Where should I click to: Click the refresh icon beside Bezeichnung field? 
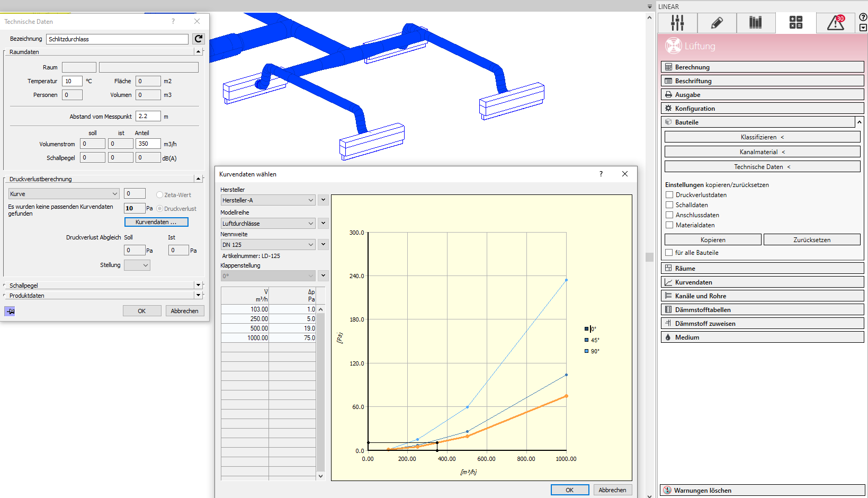[199, 39]
